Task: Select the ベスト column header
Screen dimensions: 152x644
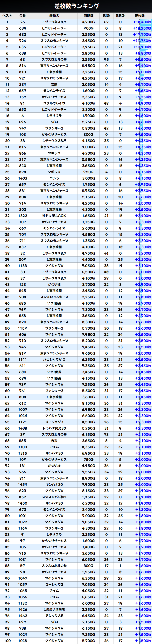Action: [x=7, y=16]
